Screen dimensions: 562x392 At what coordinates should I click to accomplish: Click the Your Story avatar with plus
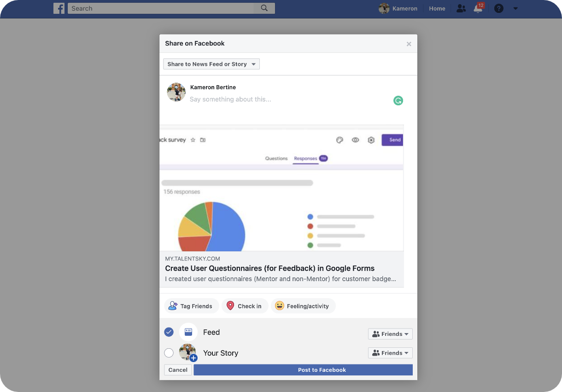[188, 353]
